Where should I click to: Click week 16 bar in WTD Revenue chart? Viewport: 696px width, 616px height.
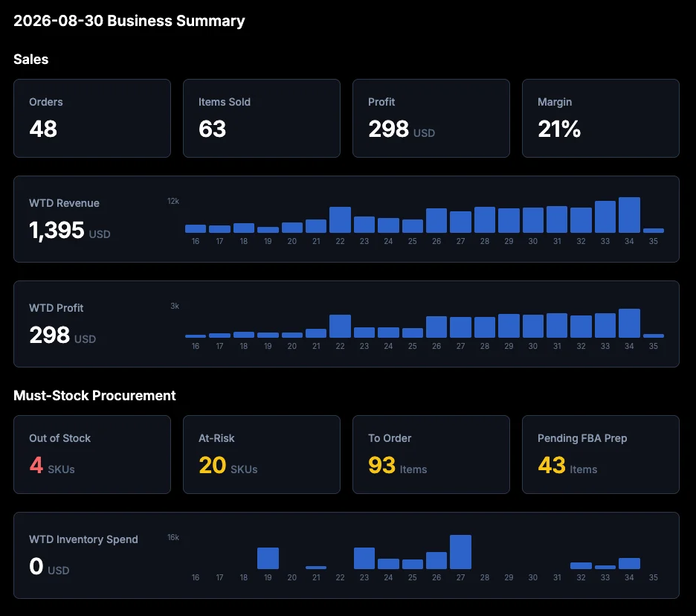coord(196,228)
